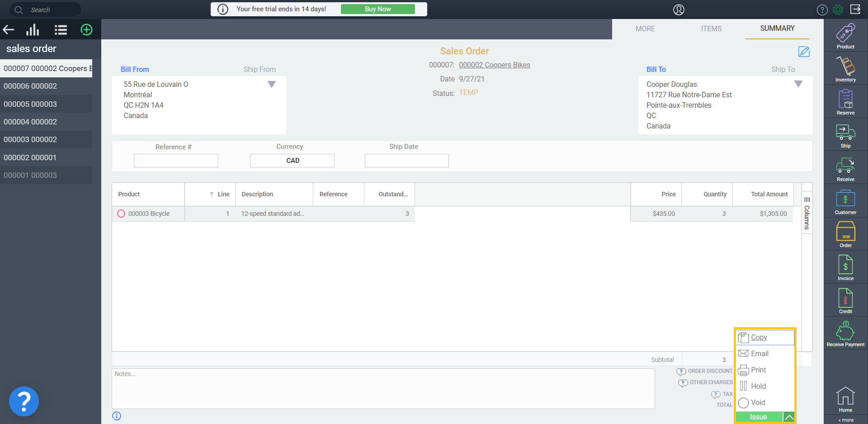868x424 pixels.
Task: Open the Inventory module
Action: pyautogui.click(x=845, y=69)
